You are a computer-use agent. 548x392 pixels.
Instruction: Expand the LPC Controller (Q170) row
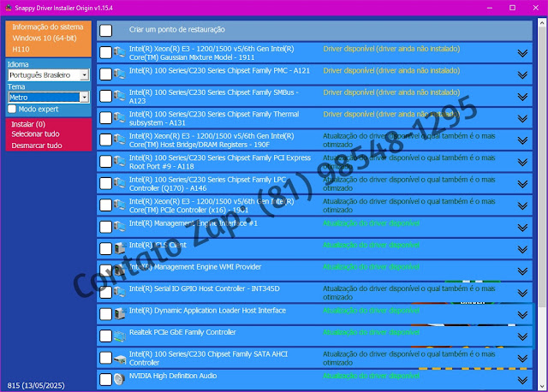[522, 184]
